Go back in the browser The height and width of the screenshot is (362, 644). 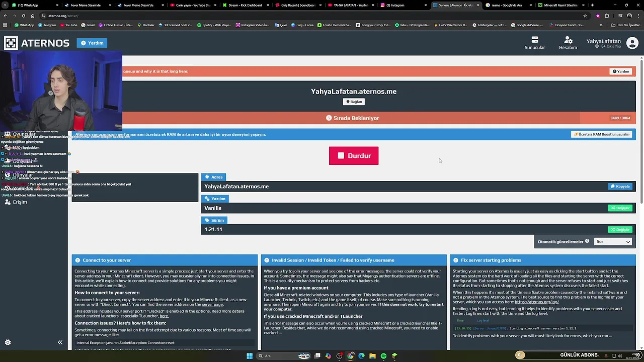tap(5, 16)
